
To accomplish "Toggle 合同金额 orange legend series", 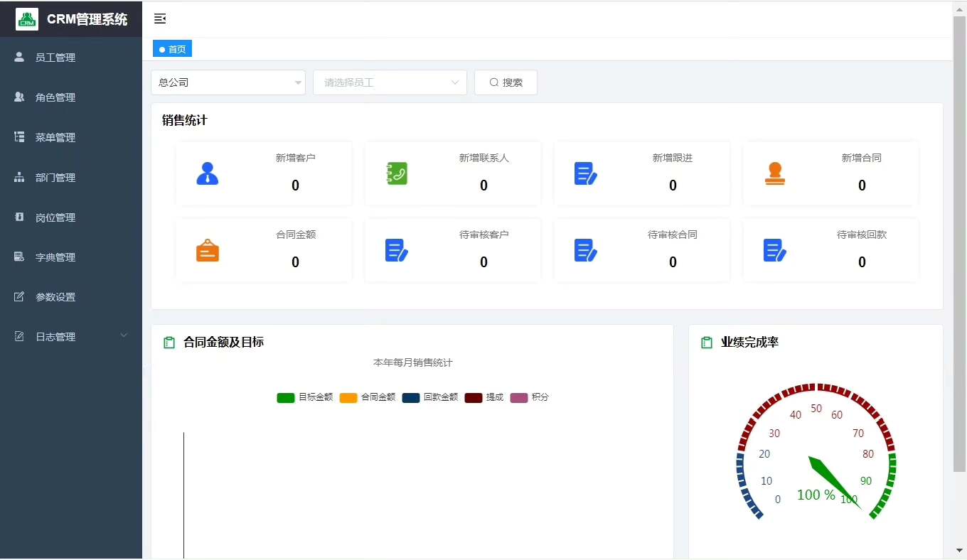I will coord(368,397).
